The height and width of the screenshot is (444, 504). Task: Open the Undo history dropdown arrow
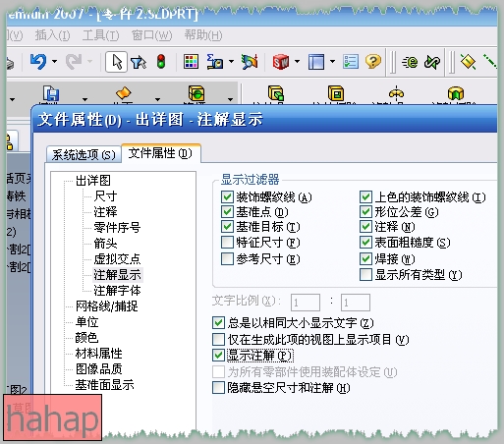(x=55, y=61)
